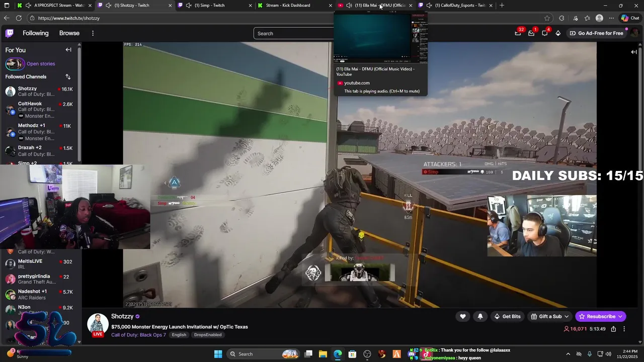Image resolution: width=644 pixels, height=362 pixels.
Task: Open Microsoft Store from taskbar
Action: [x=352, y=354]
